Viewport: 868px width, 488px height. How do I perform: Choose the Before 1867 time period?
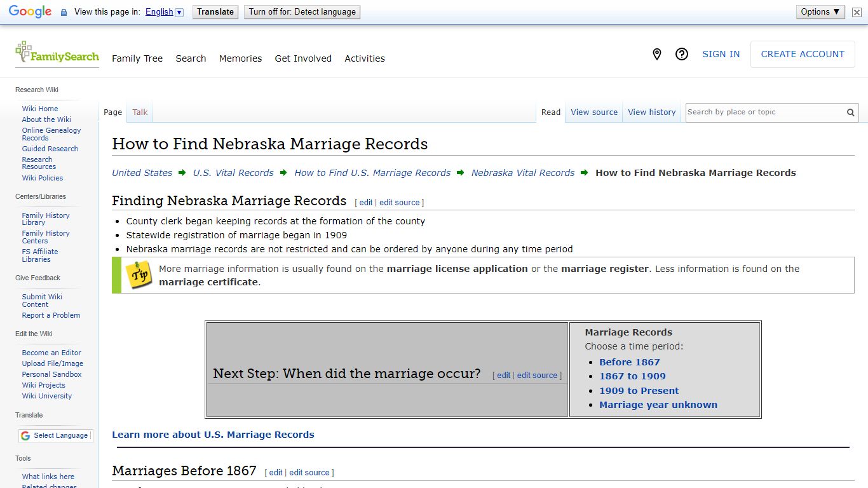(630, 362)
